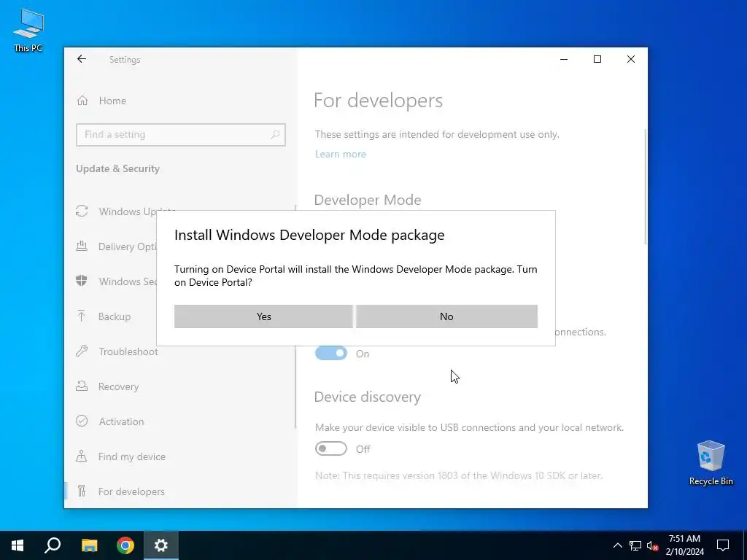Screen dimensions: 747x560
Task: Show hidden tray icons chevron
Action: coord(617,545)
